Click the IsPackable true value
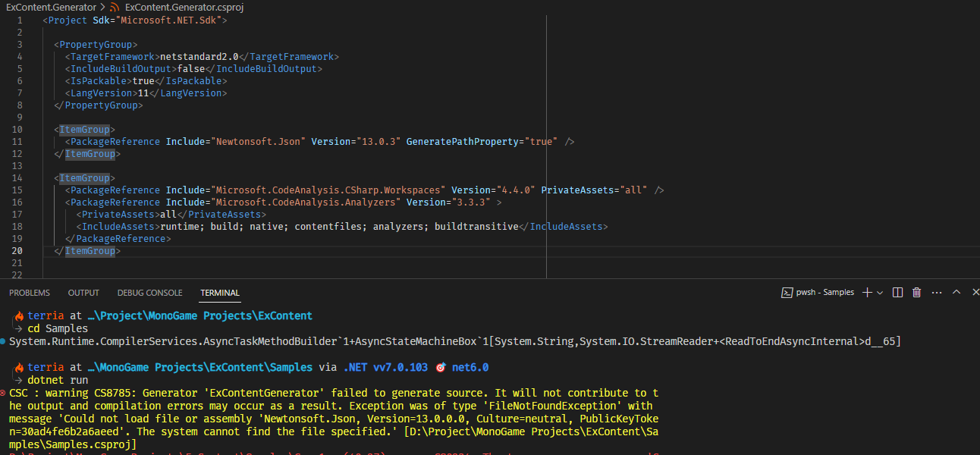Image resolution: width=980 pixels, height=455 pixels. pyautogui.click(x=143, y=81)
